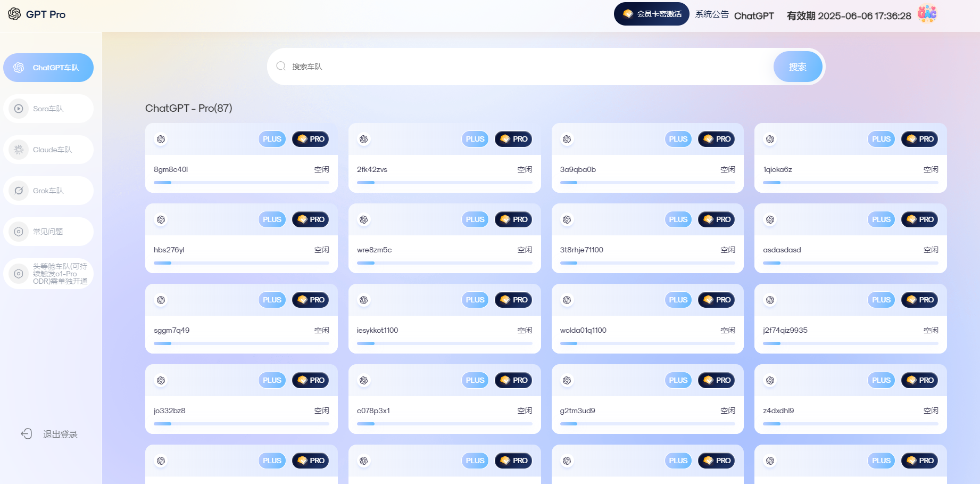The height and width of the screenshot is (484, 980).
Task: Open the 常见问题 sidebar item
Action: point(48,232)
